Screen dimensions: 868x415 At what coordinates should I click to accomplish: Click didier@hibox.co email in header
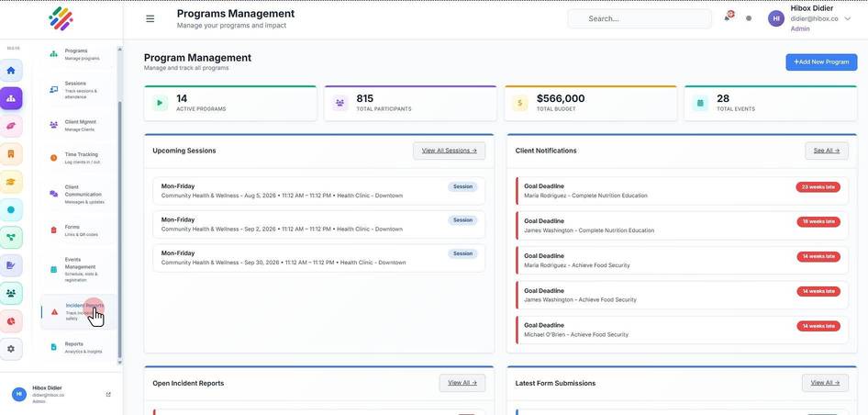point(814,19)
